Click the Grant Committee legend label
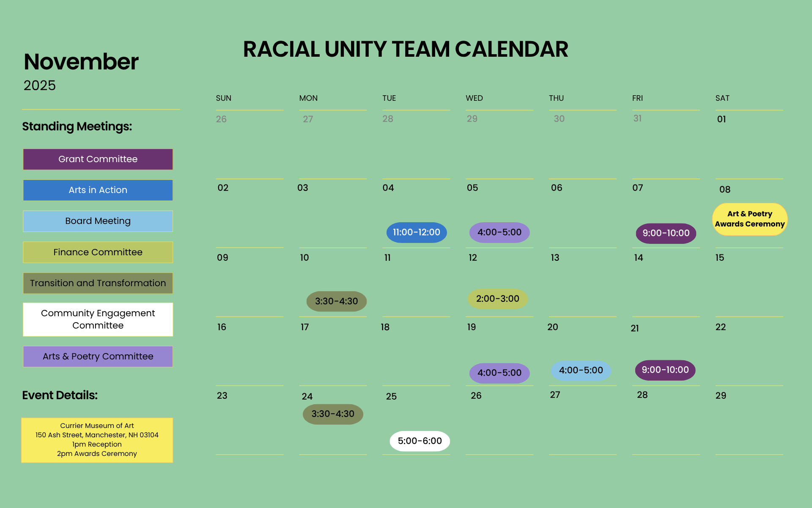Viewport: 812px width, 508px height. [x=98, y=159]
